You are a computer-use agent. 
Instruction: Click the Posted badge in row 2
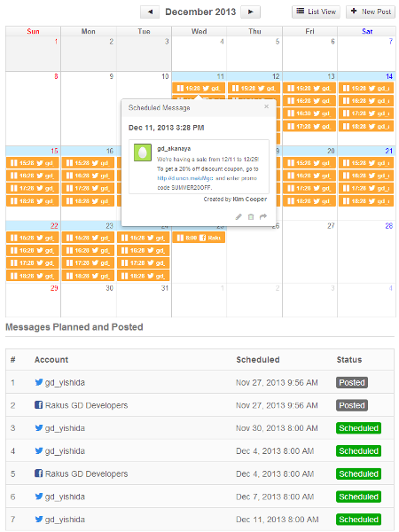tap(352, 405)
